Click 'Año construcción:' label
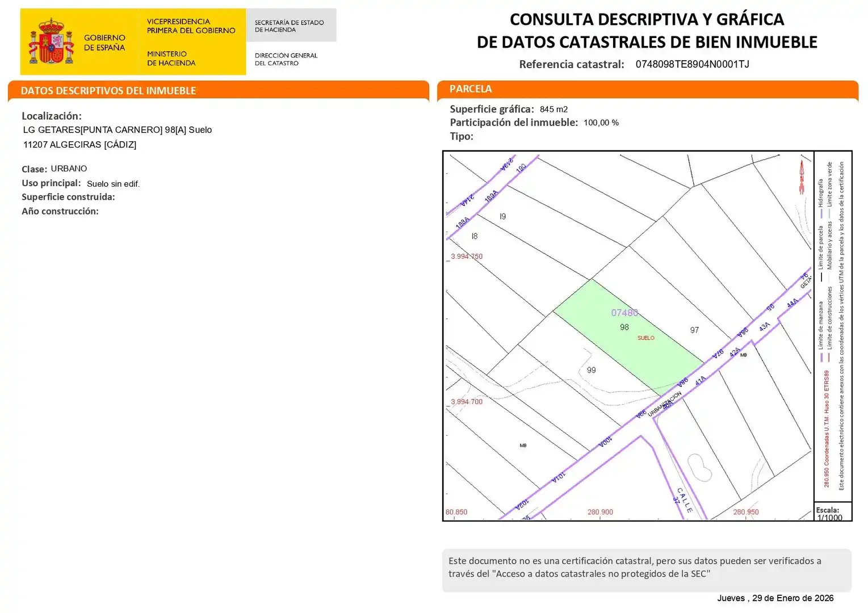Viewport: 868px width, 613px height. point(60,211)
